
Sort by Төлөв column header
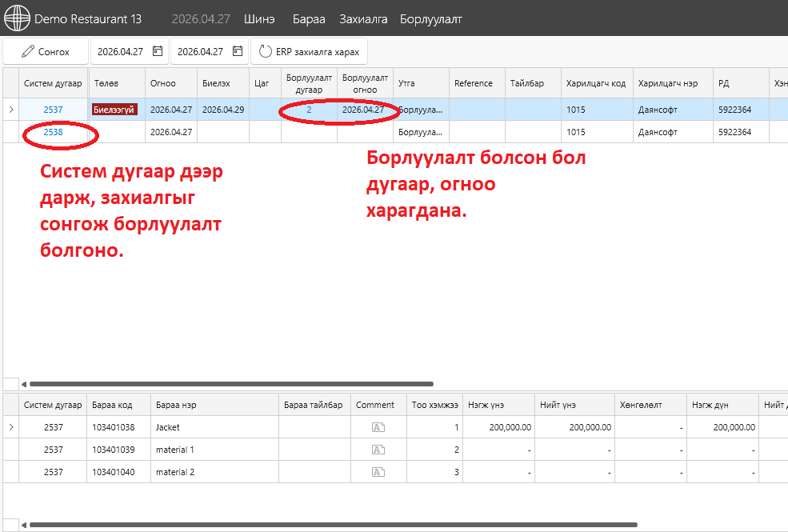coord(117,83)
